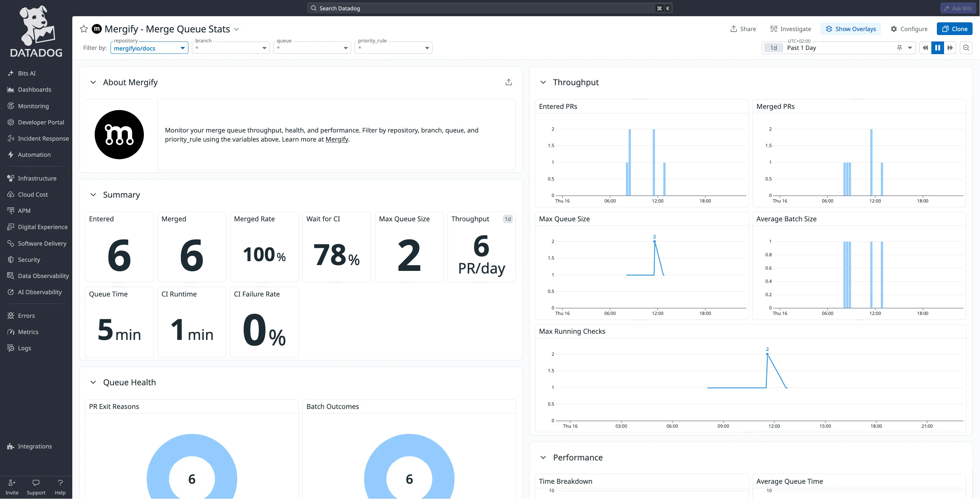The height and width of the screenshot is (499, 980).
Task: Toggle Show Overlays
Action: click(x=851, y=29)
